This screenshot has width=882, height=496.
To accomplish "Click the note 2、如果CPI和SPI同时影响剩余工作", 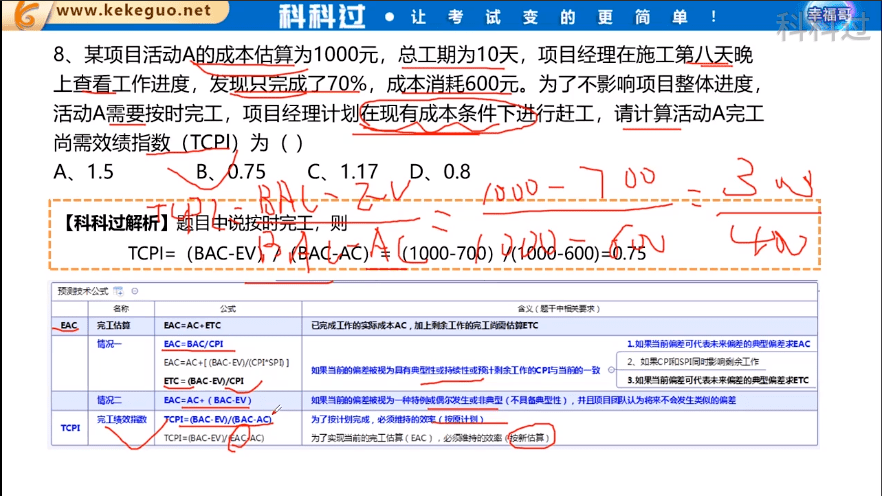I will click(x=693, y=362).
